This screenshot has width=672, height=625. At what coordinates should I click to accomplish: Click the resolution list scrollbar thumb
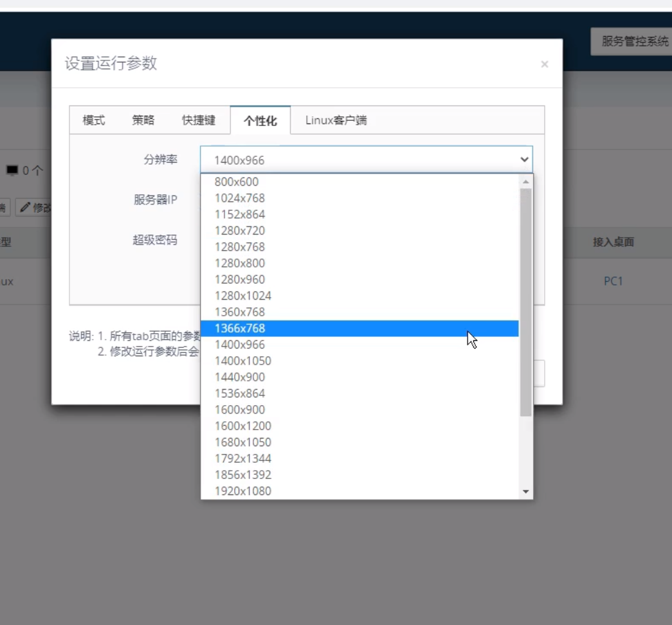pyautogui.click(x=526, y=302)
